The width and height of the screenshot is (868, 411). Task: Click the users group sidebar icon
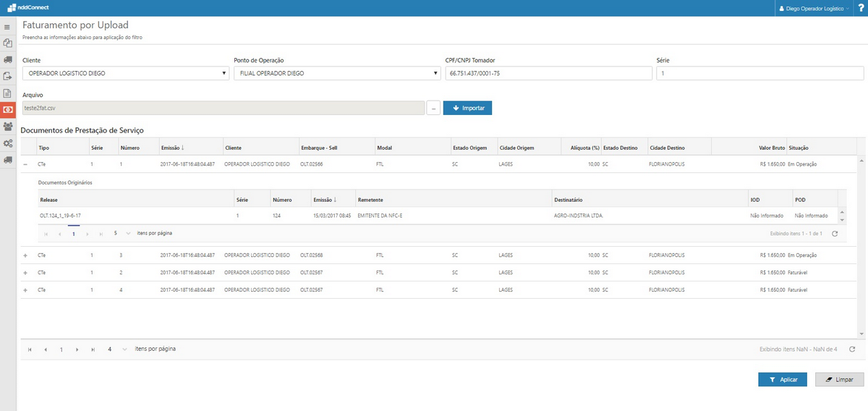[7, 127]
